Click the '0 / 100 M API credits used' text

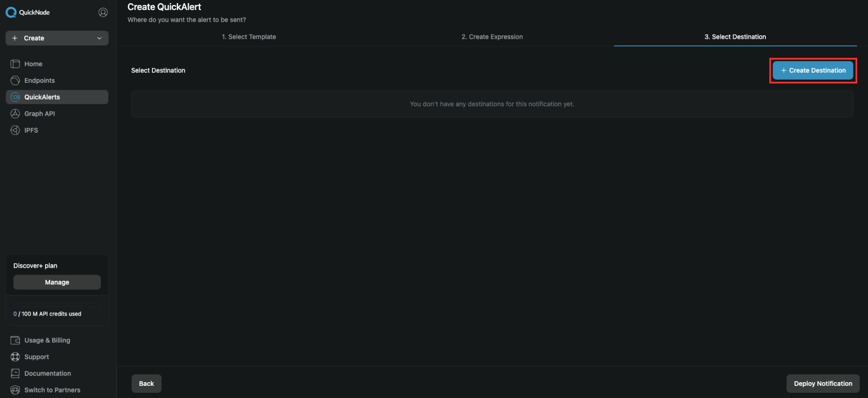pyautogui.click(x=47, y=314)
